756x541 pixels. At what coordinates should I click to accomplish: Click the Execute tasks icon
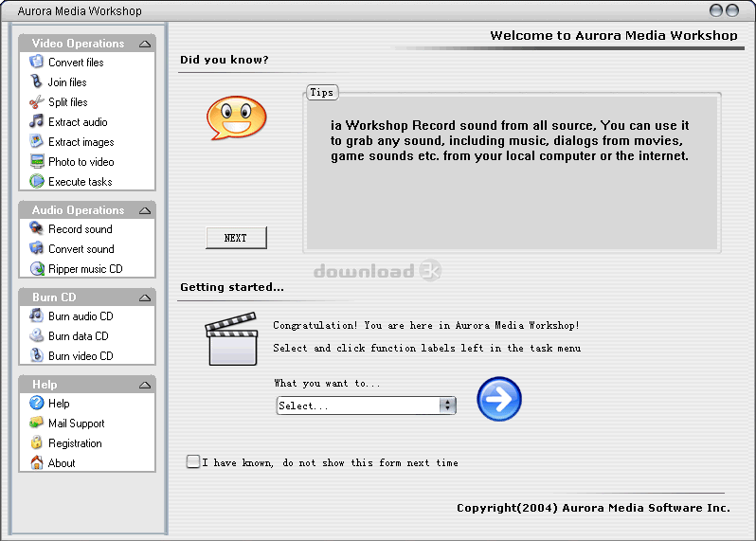(37, 181)
